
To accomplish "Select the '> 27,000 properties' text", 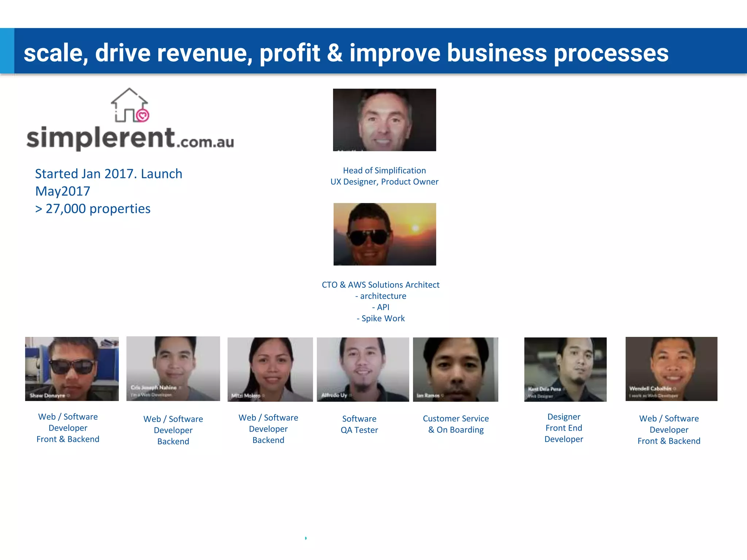I will pyautogui.click(x=93, y=209).
